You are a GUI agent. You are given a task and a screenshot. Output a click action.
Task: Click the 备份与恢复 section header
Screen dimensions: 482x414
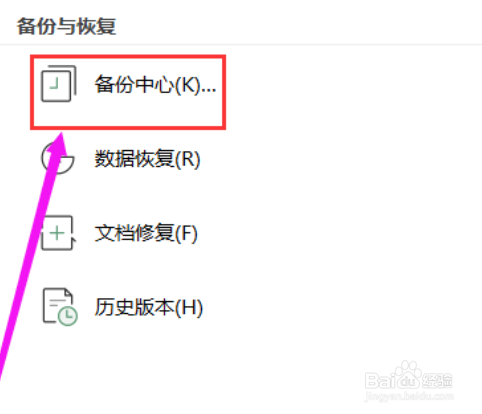(66, 26)
